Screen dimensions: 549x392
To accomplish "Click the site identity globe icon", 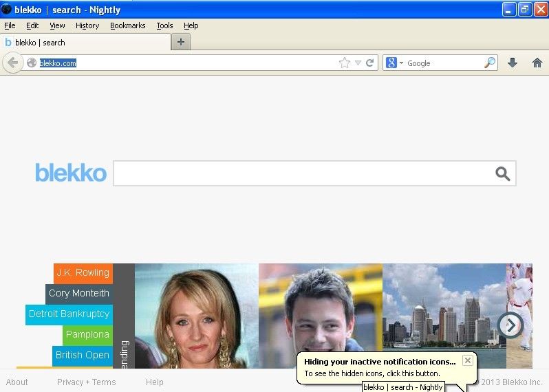I will click(x=32, y=63).
